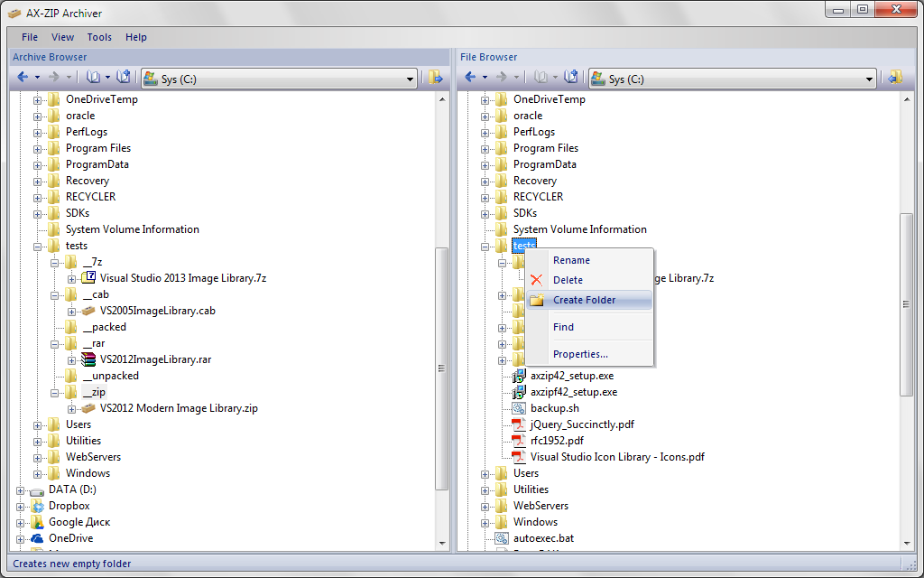Click the OneDrive cloud icon
924x578 pixels.
[x=37, y=538]
